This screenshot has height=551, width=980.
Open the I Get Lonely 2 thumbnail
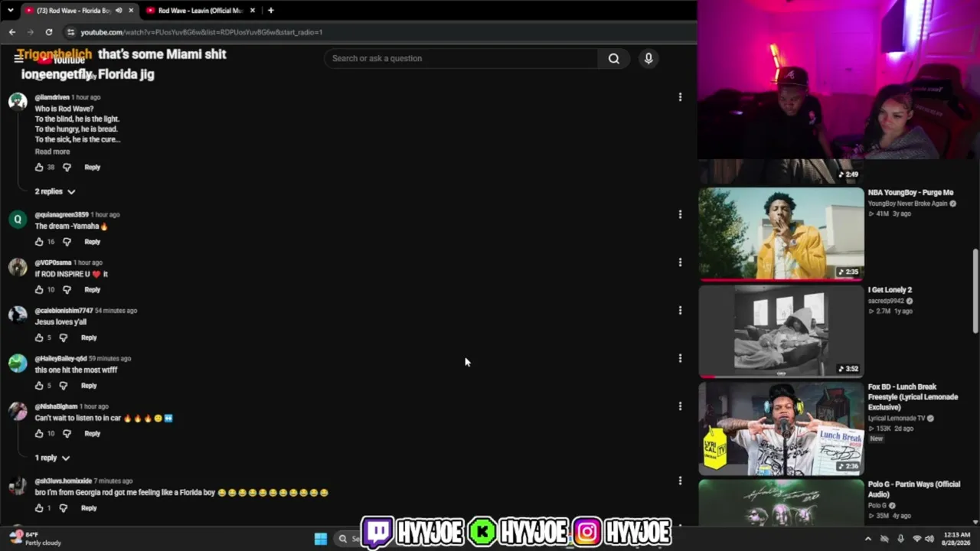click(781, 331)
